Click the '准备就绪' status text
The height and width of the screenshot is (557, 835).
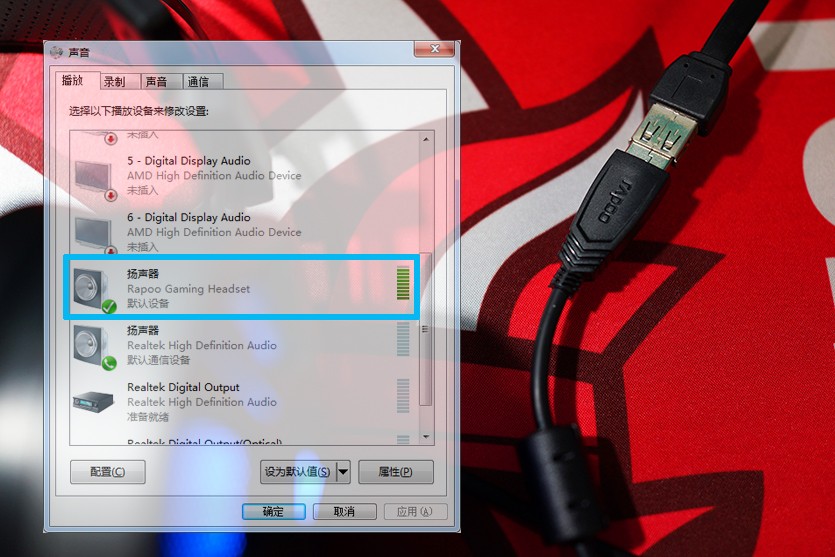pos(148,416)
